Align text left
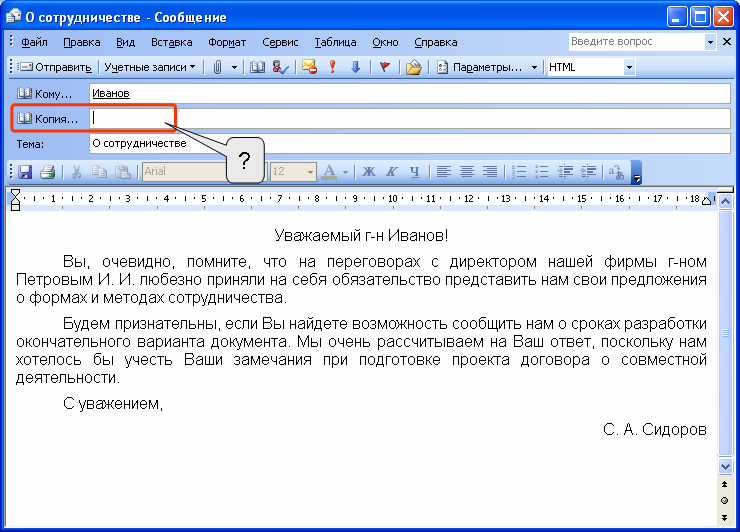740x532 pixels. [444, 172]
